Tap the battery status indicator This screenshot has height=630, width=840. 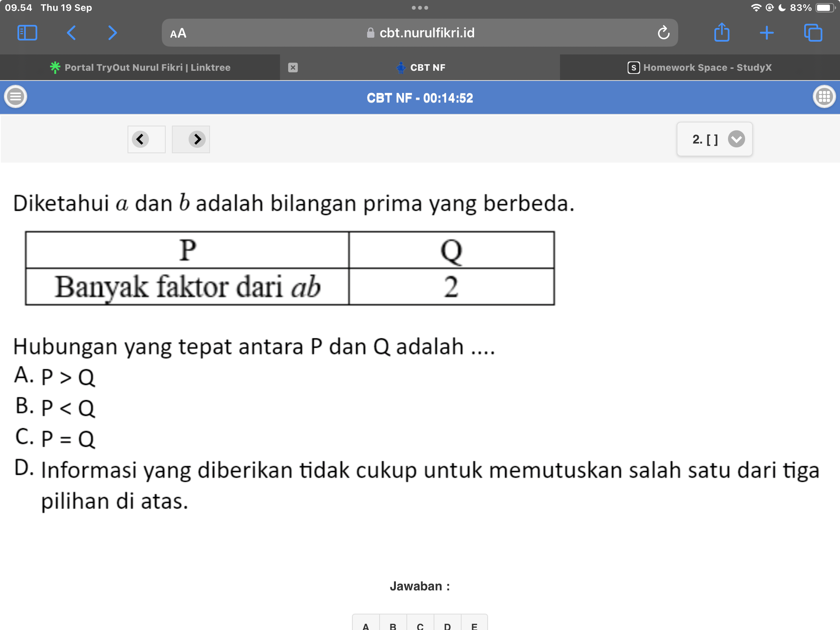[825, 8]
